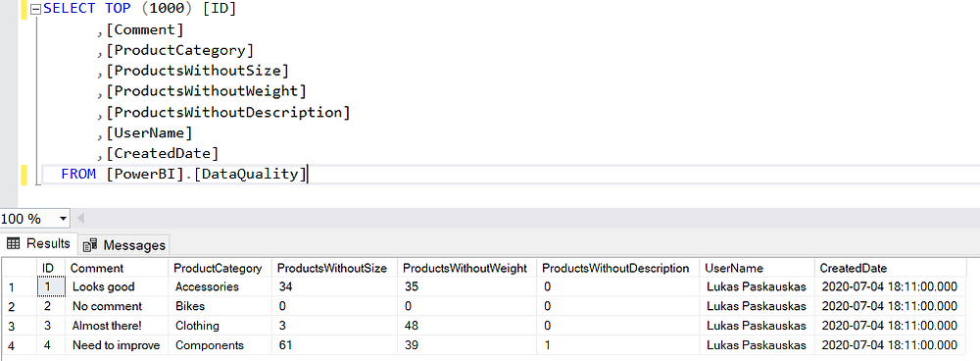This screenshot has width=980, height=361.
Task: Select the Comment column header
Action: pos(117,268)
